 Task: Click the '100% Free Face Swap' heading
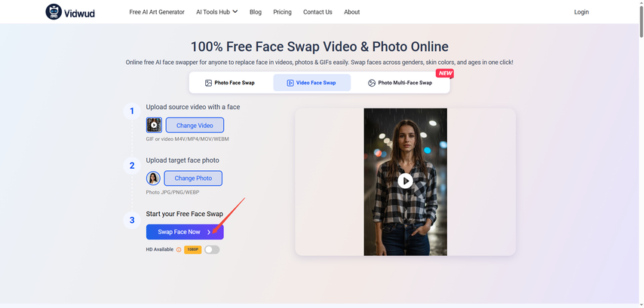pyautogui.click(x=320, y=47)
